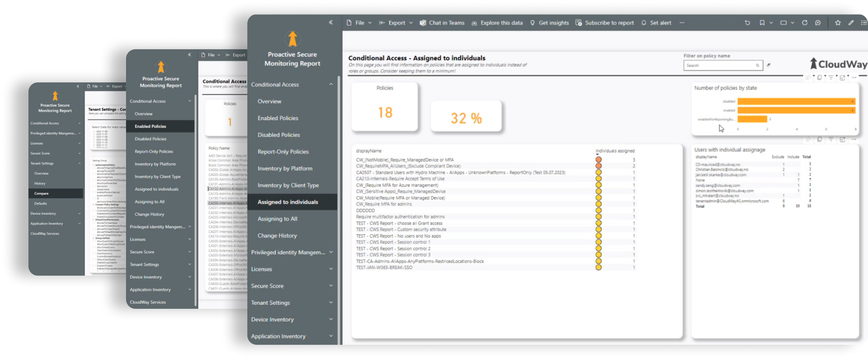
Task: Open Enabled Policies in the front window
Action: pyautogui.click(x=278, y=118)
